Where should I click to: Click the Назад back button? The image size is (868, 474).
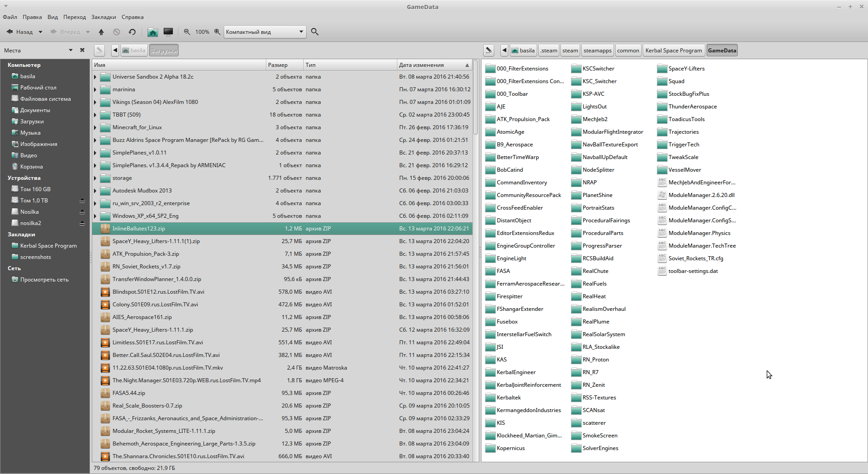click(x=19, y=32)
